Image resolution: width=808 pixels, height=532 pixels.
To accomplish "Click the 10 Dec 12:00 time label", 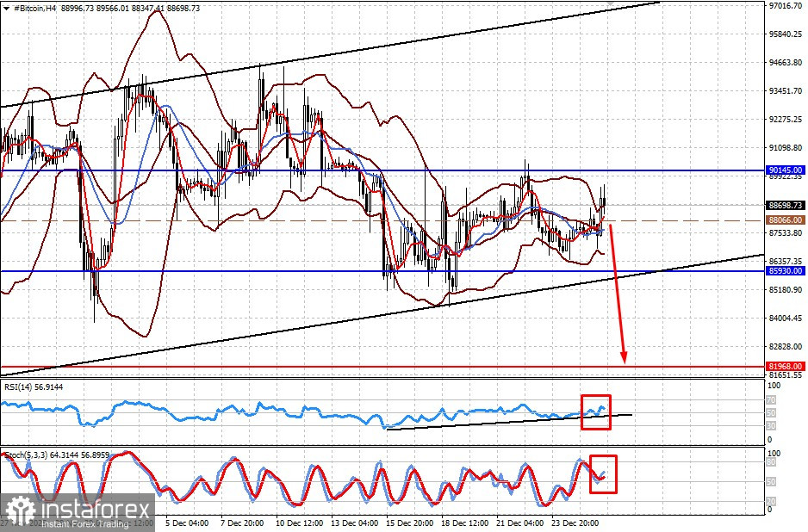I will point(299,523).
